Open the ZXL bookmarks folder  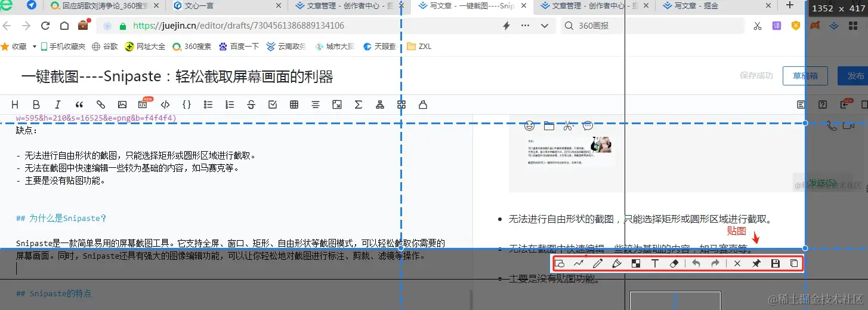(419, 47)
